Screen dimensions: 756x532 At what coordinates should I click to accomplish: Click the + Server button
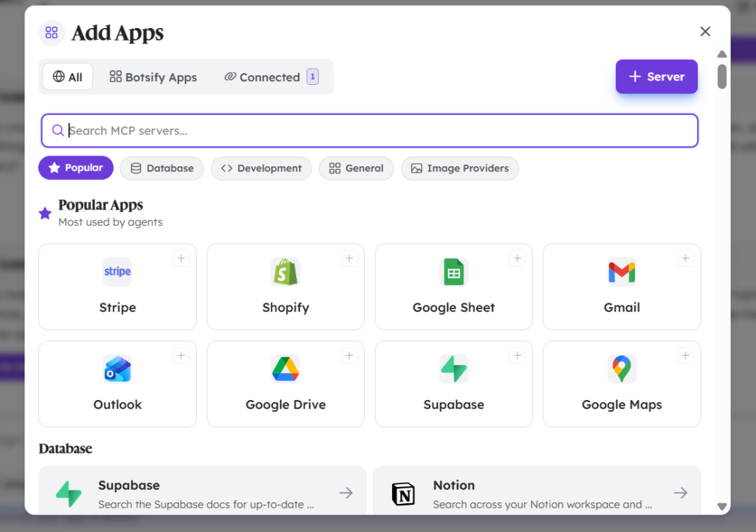pyautogui.click(x=656, y=77)
